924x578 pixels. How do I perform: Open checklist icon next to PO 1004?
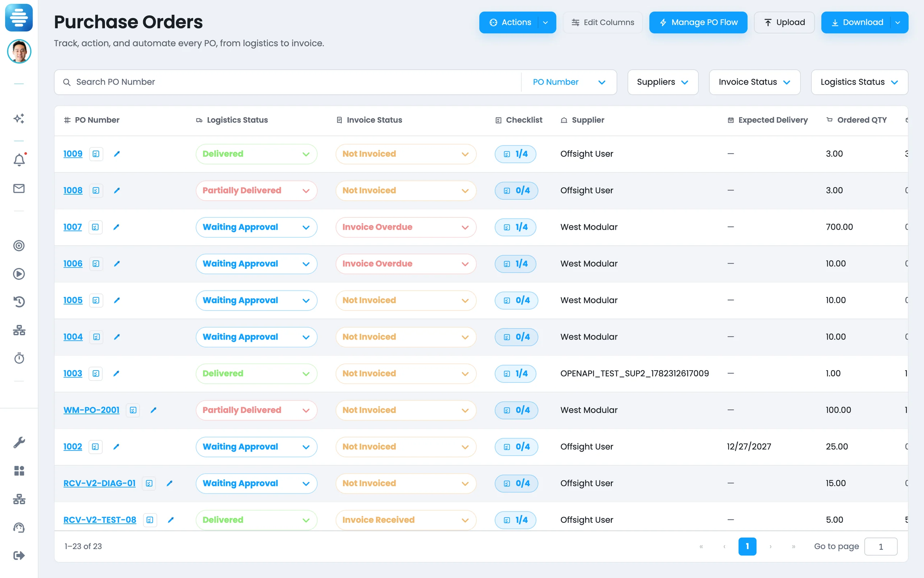click(96, 337)
